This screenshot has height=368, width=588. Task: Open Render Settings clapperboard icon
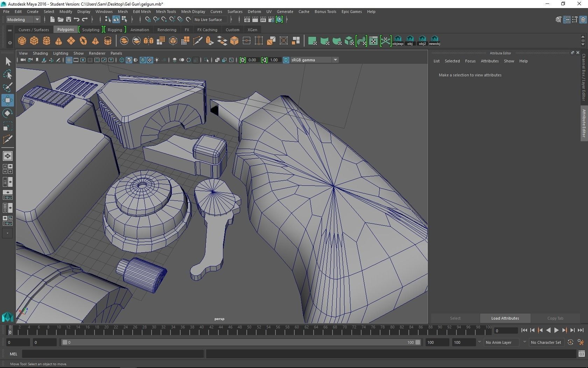(271, 20)
